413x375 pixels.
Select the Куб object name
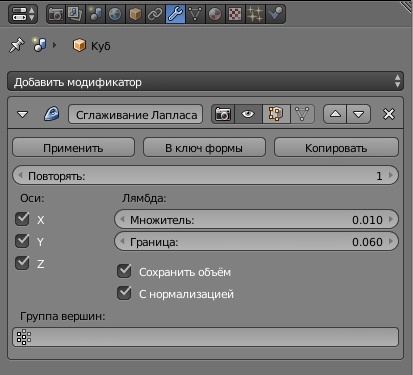[101, 46]
